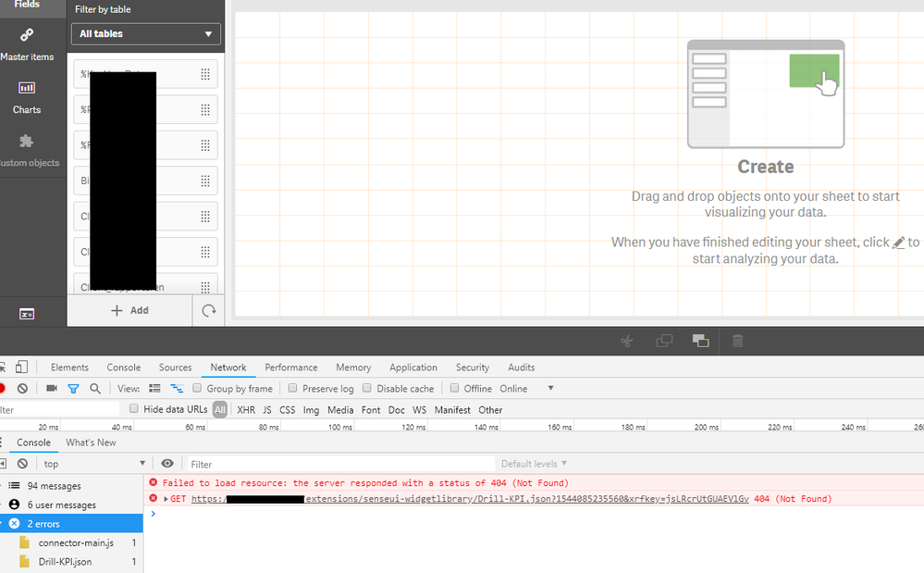Viewport: 924px width, 573px height.
Task: Open the Security tab
Action: [473, 367]
